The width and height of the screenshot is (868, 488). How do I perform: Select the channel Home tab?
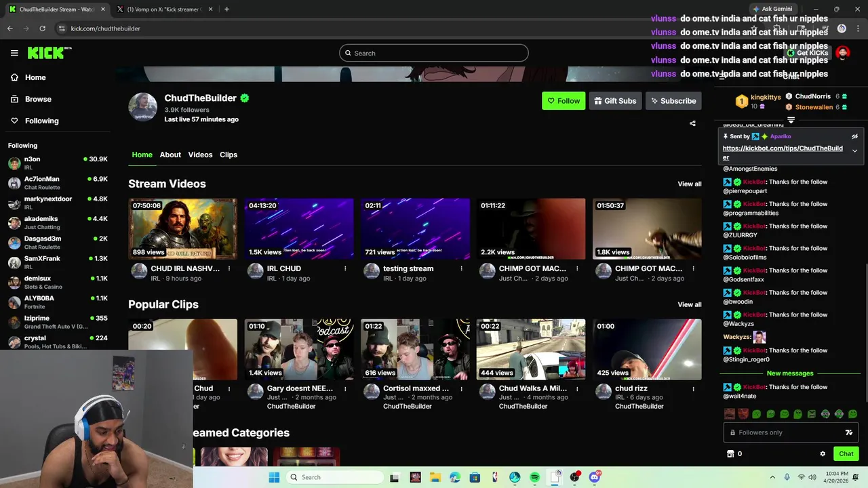pyautogui.click(x=142, y=155)
